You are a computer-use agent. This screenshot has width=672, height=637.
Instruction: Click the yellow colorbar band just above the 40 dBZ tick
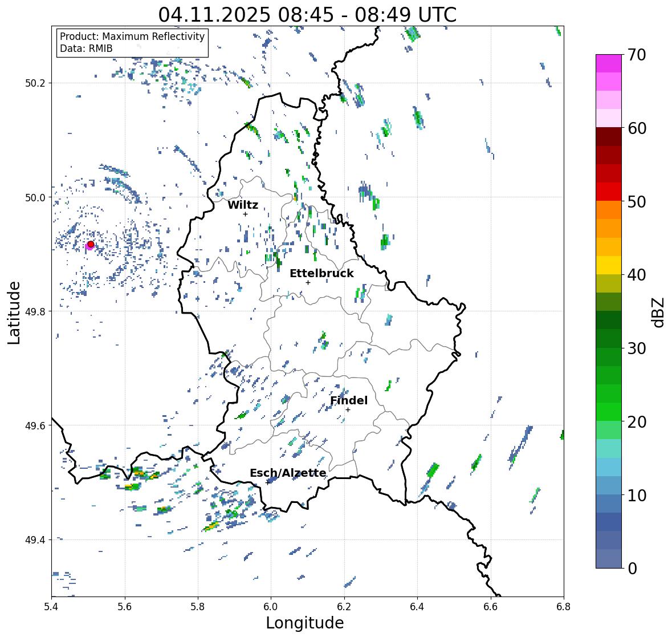(609, 265)
